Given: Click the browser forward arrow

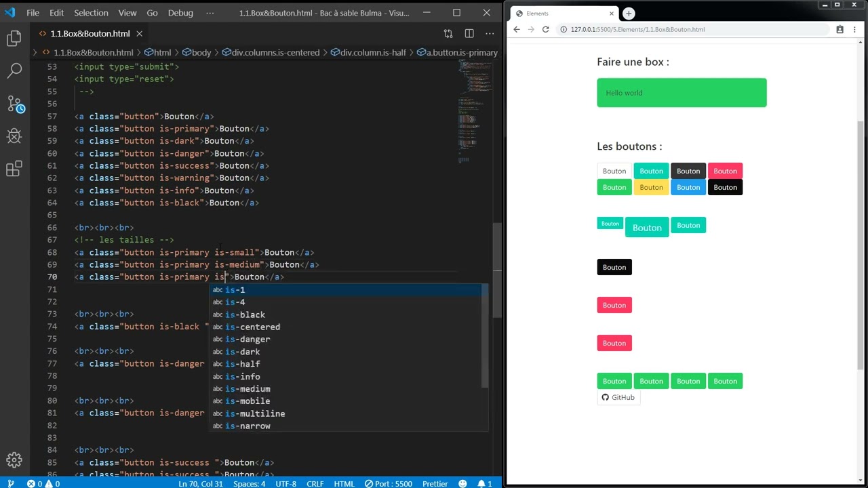Looking at the screenshot, I should [531, 29].
